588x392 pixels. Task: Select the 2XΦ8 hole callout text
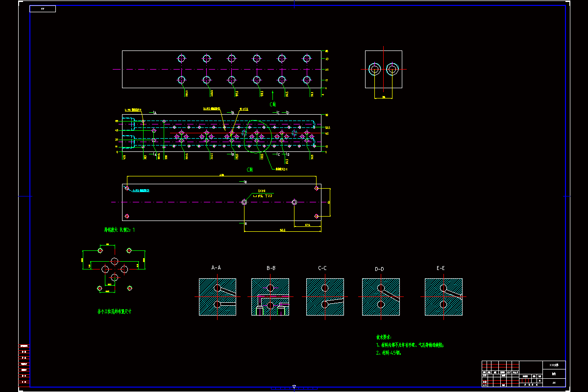(x=262, y=191)
